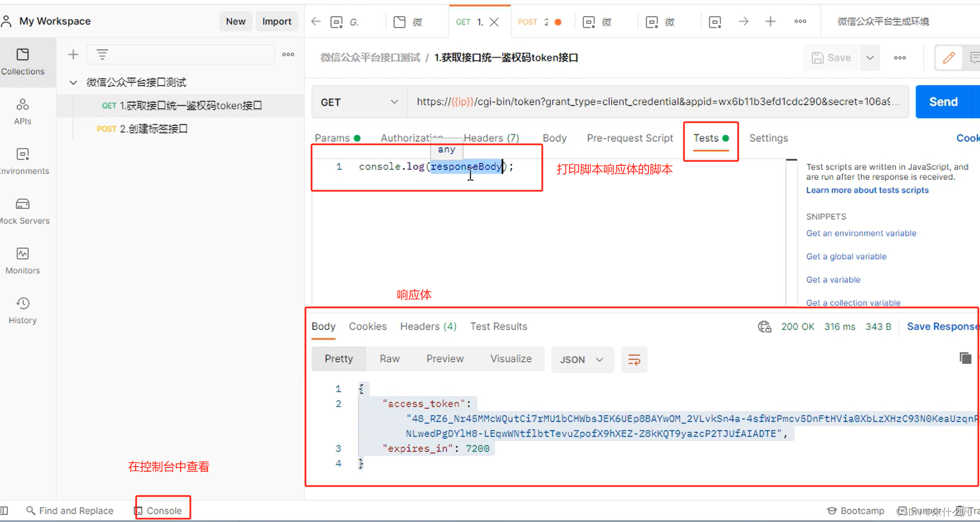Open the sidebar filter icon
Image resolution: width=980 pixels, height=522 pixels.
point(102,54)
